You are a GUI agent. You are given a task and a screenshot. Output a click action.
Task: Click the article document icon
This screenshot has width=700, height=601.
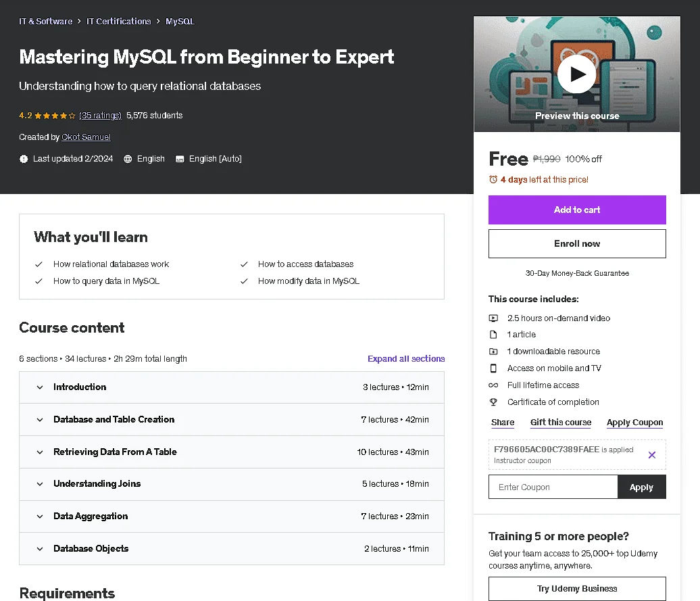pyautogui.click(x=493, y=335)
